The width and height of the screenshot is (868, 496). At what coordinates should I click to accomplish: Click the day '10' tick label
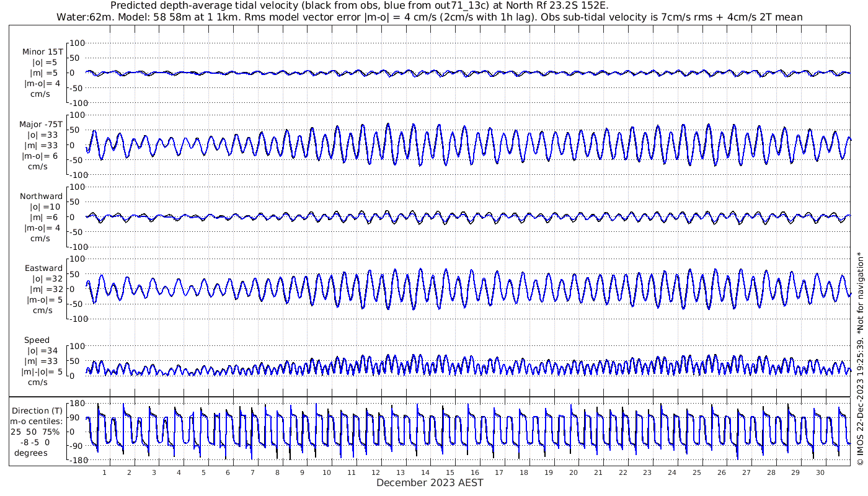327,472
